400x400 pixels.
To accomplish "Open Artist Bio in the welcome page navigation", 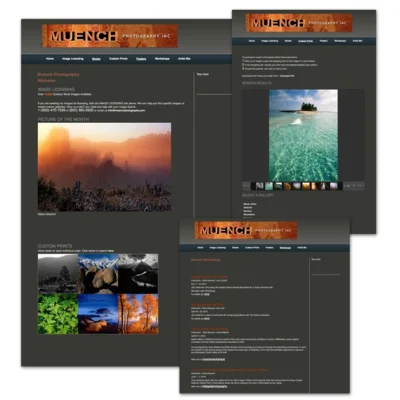I will [x=184, y=59].
